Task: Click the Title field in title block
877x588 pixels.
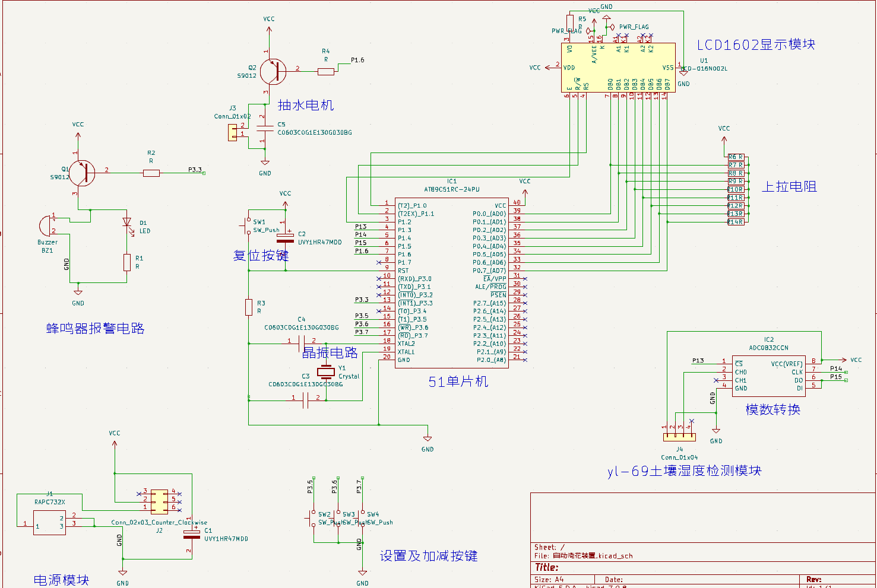Action: tap(704, 567)
